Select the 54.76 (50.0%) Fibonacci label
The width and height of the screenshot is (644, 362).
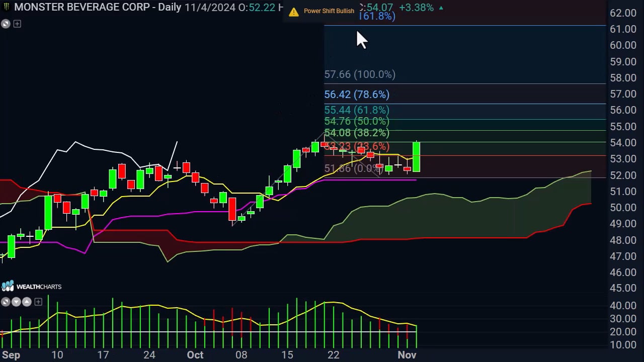[357, 121]
